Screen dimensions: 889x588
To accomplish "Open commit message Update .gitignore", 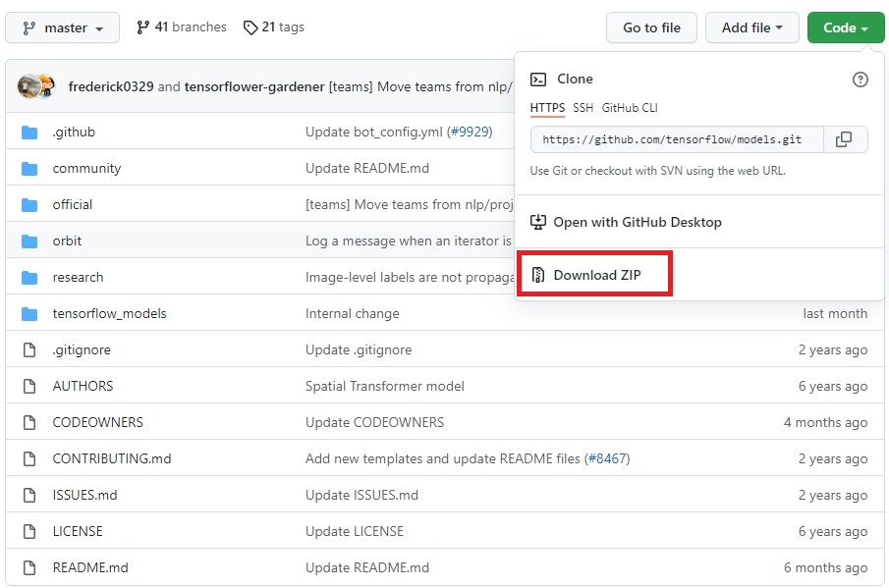I will click(359, 350).
